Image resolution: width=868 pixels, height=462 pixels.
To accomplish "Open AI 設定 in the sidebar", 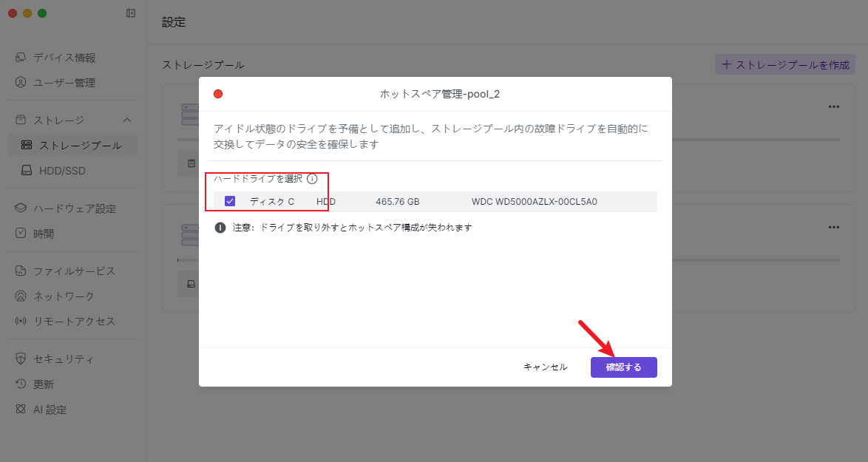I will tap(50, 410).
